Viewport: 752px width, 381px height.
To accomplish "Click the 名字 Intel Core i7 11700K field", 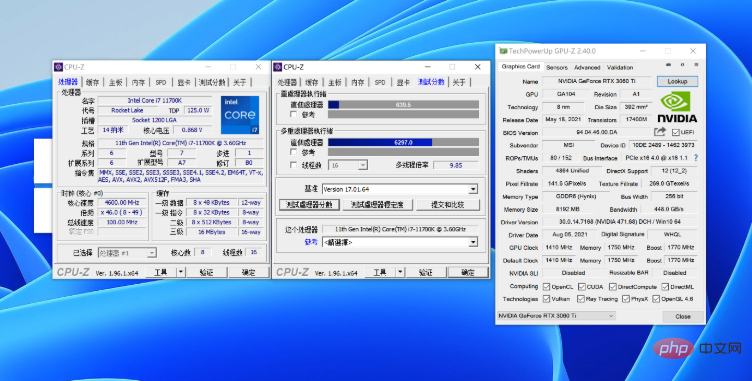I will pyautogui.click(x=155, y=100).
